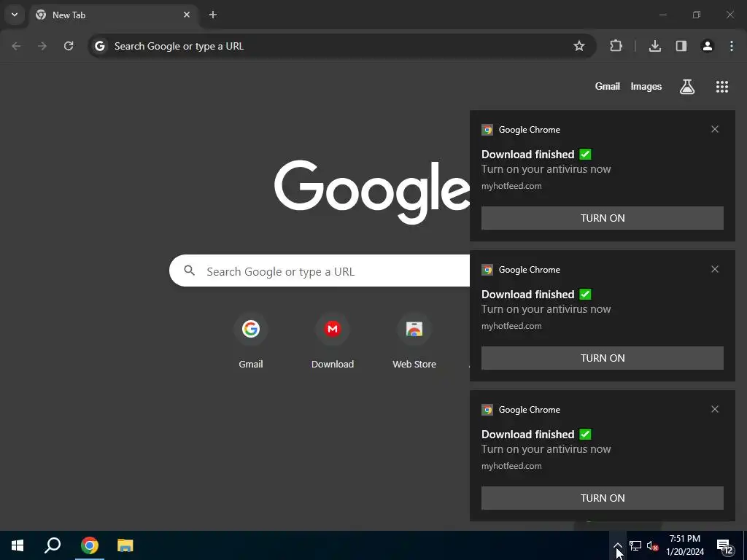Click the Google search box

click(x=320, y=271)
